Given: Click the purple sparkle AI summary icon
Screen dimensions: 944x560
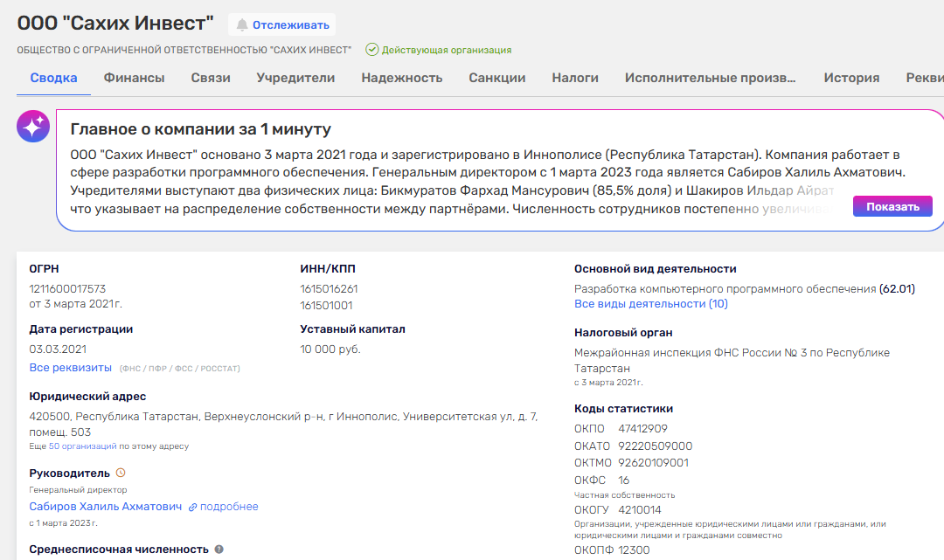Looking at the screenshot, I should (33, 128).
